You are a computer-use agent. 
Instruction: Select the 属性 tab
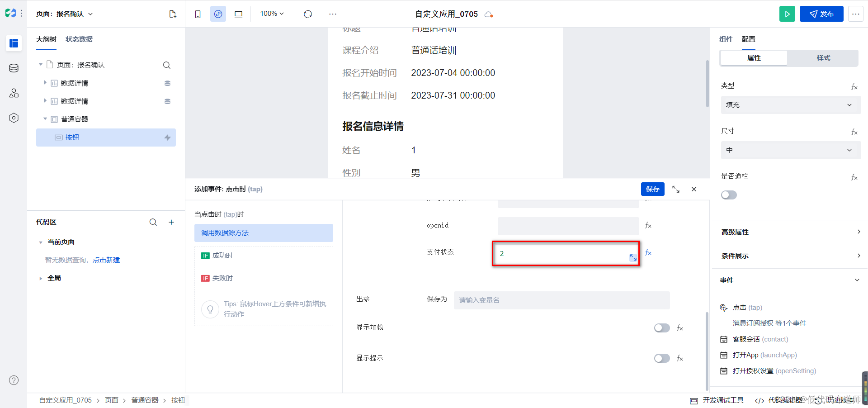(754, 58)
